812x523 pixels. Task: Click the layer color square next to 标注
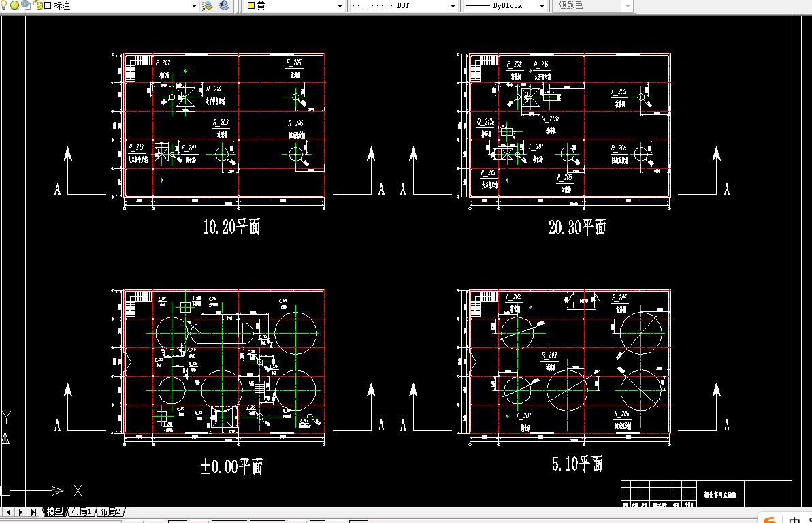tap(48, 5)
